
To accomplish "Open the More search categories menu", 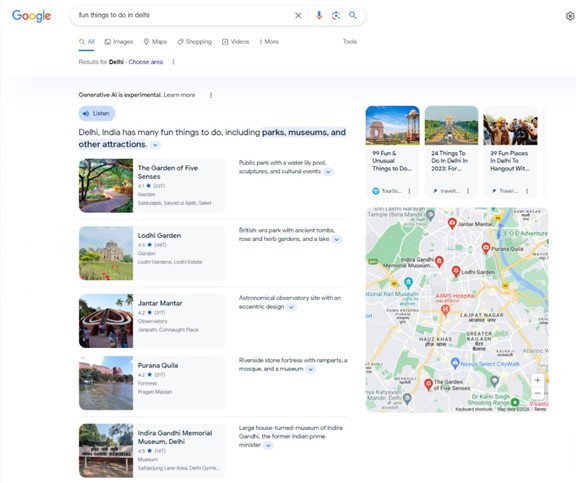I will [269, 42].
